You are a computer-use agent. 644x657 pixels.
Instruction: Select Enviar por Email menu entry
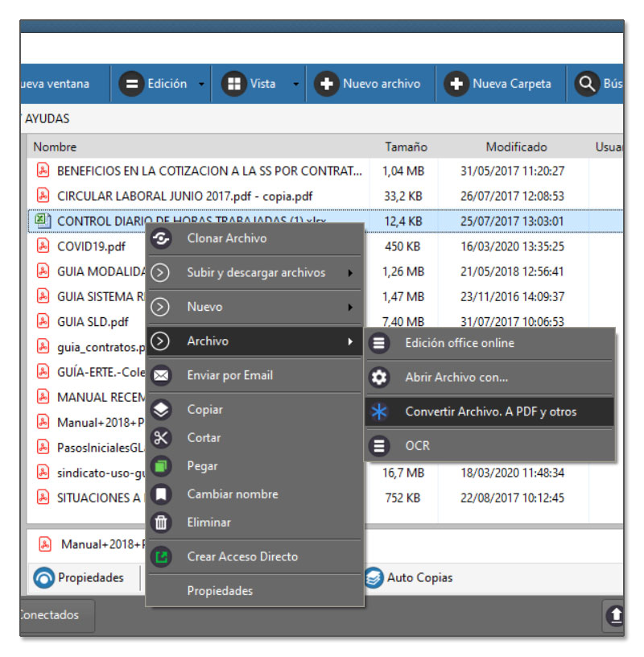254,375
